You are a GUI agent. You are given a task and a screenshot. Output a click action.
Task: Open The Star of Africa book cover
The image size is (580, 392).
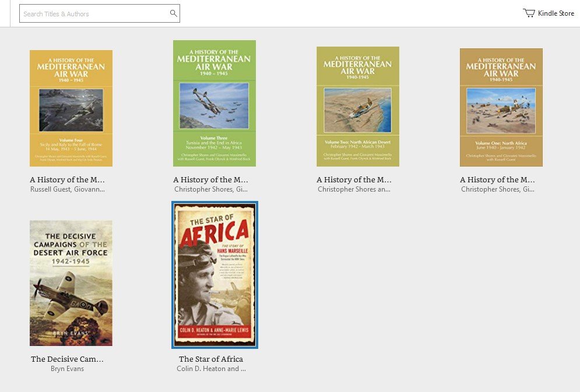pyautogui.click(x=215, y=275)
